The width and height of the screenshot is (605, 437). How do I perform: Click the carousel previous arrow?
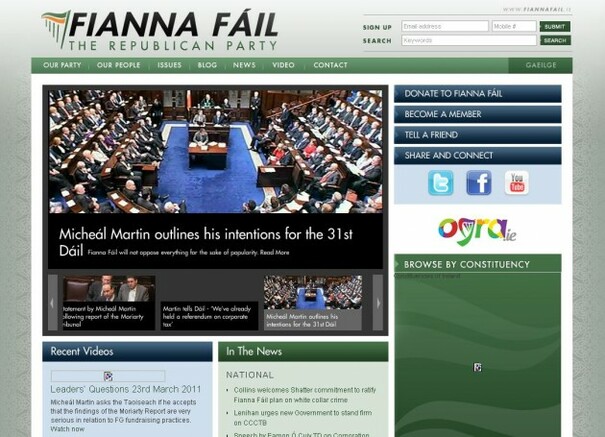click(53, 303)
